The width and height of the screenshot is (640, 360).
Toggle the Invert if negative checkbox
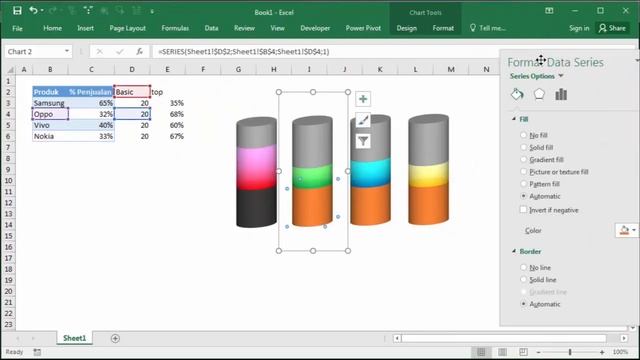(523, 209)
